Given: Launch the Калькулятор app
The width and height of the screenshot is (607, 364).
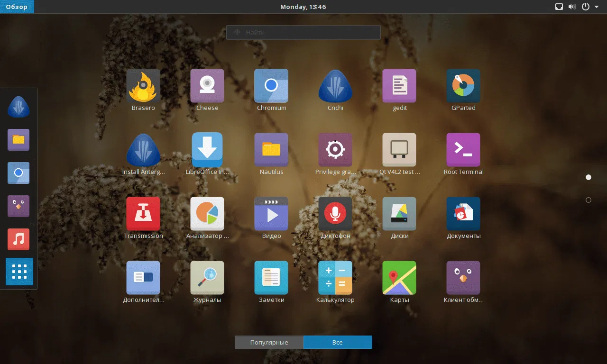Looking at the screenshot, I should coord(335,278).
